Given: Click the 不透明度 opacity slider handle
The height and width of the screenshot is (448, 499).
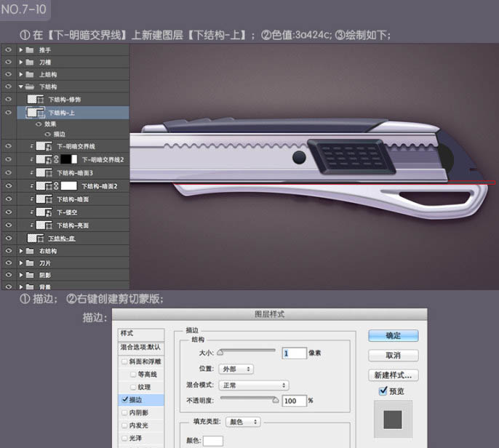Looking at the screenshot, I should click(x=276, y=400).
